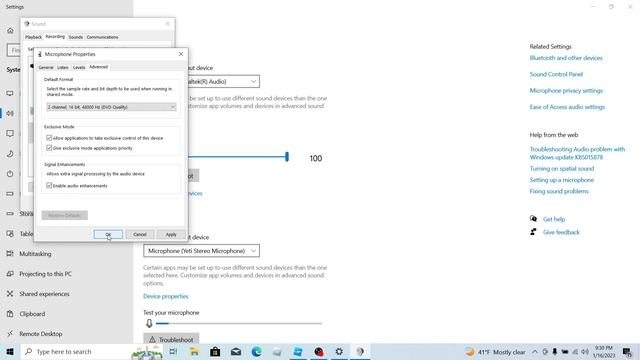640x360 pixels.
Task: Click the Sound control panel taskbar icon
Action: coord(360,351)
